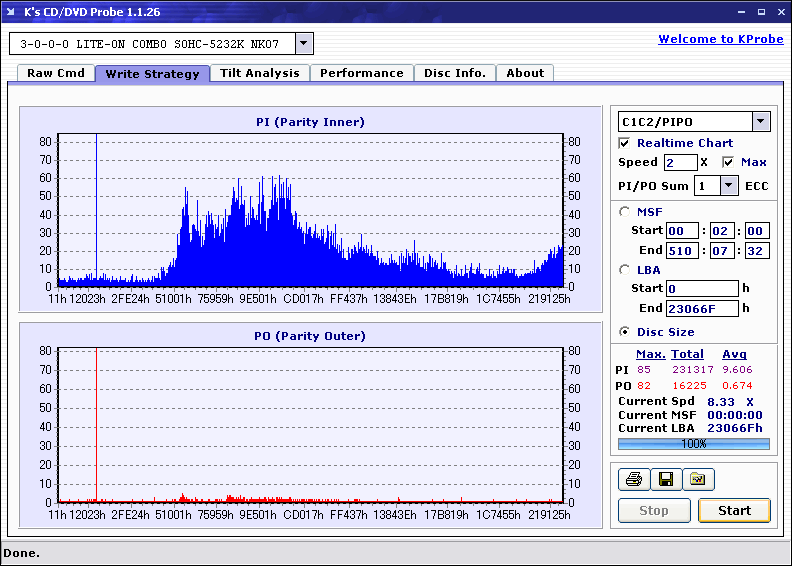Select the Disc Size radio button
Viewport: 792px width, 566px height.
[x=625, y=332]
